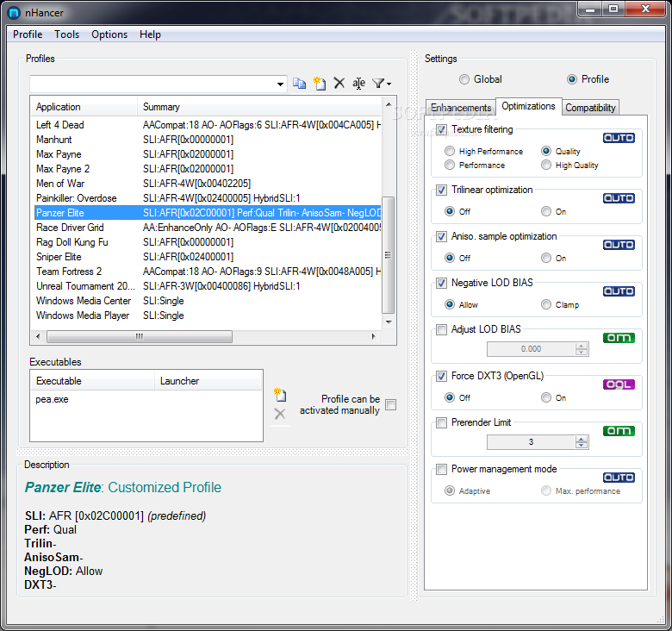Image resolution: width=672 pixels, height=631 pixels.
Task: Toggle the Texture filtering checkbox
Action: click(441, 129)
